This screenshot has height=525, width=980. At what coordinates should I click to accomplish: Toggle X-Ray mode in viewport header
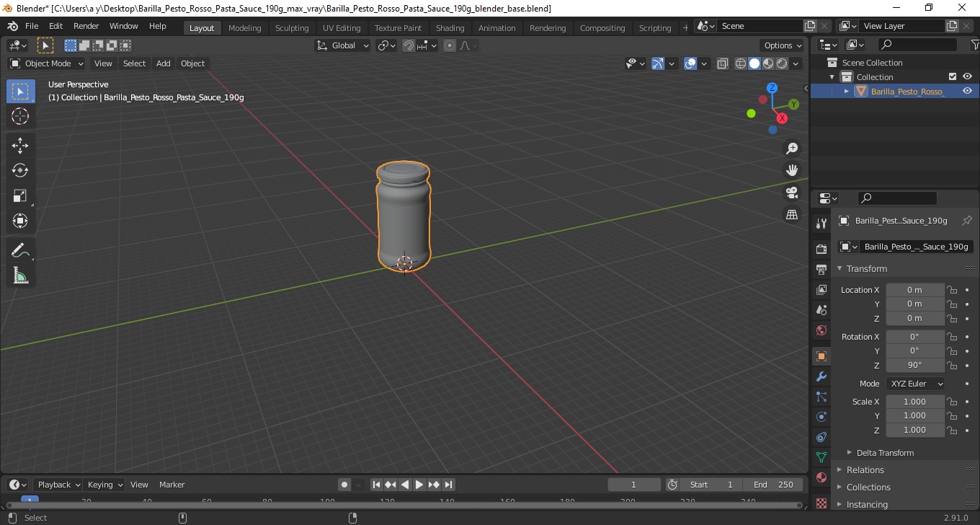pos(723,63)
